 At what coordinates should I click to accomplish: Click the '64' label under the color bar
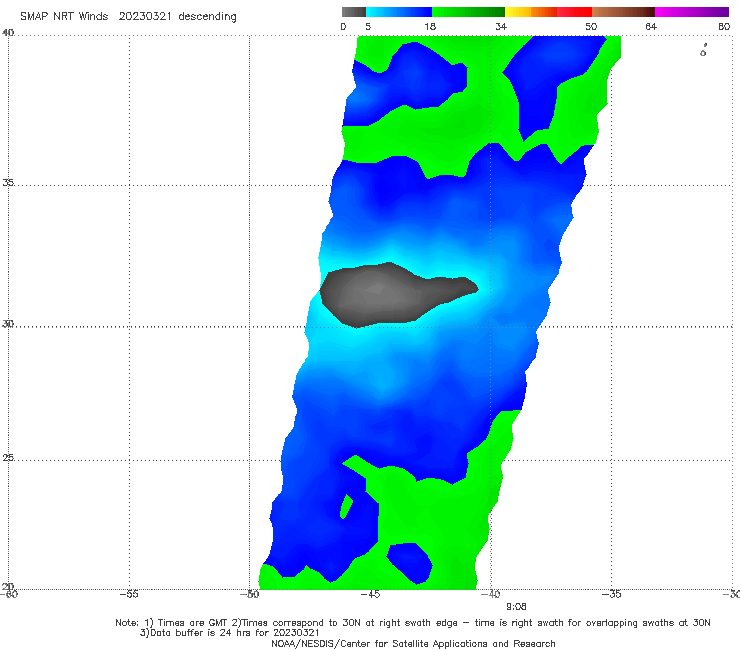coord(651,26)
